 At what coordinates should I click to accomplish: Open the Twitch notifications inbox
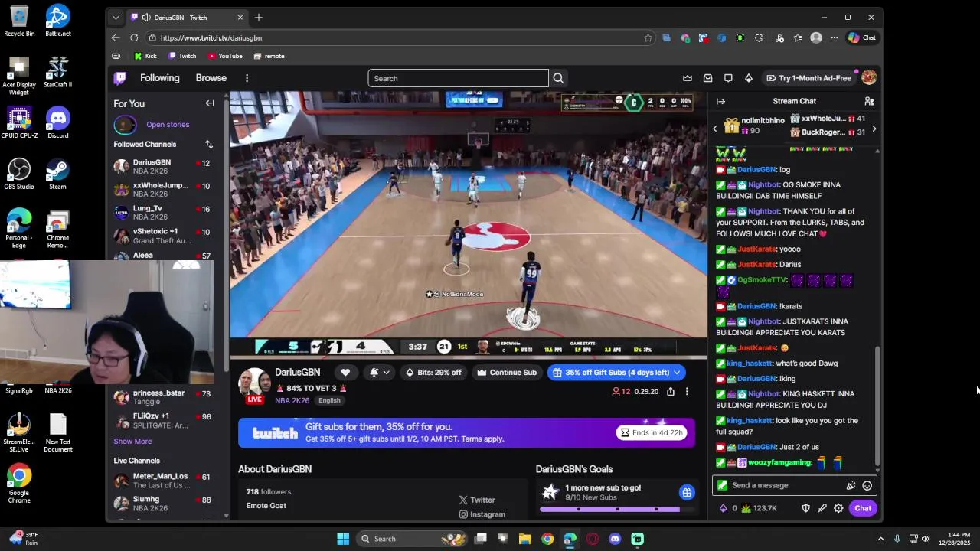click(x=707, y=78)
